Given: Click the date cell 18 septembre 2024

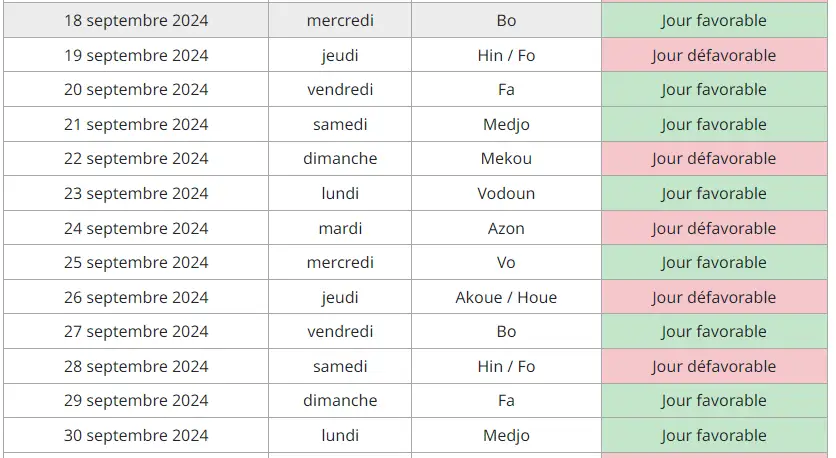Looking at the screenshot, I should (136, 20).
